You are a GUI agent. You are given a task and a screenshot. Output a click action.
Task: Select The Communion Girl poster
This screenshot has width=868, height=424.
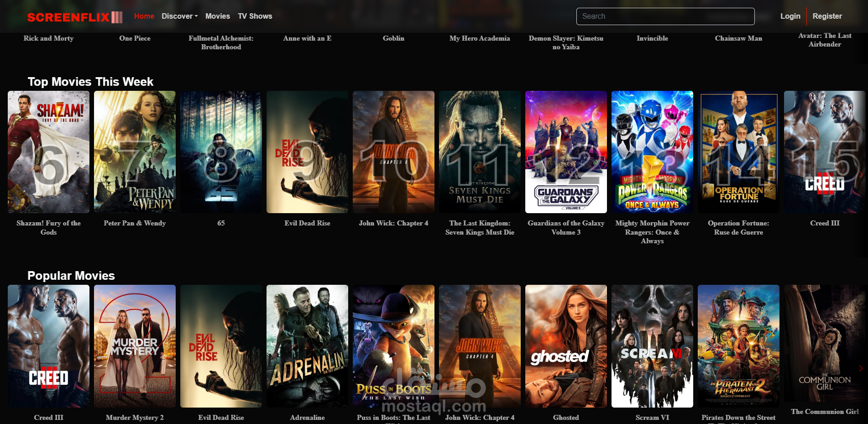(825, 344)
